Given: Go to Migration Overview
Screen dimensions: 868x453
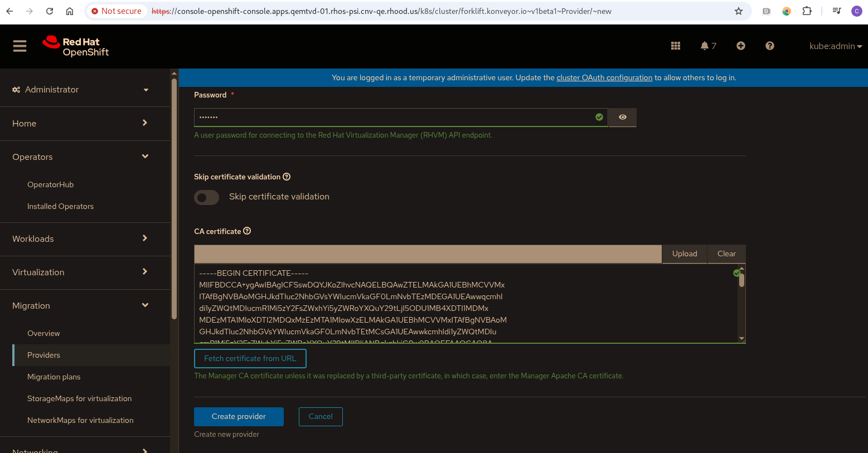Looking at the screenshot, I should [43, 333].
